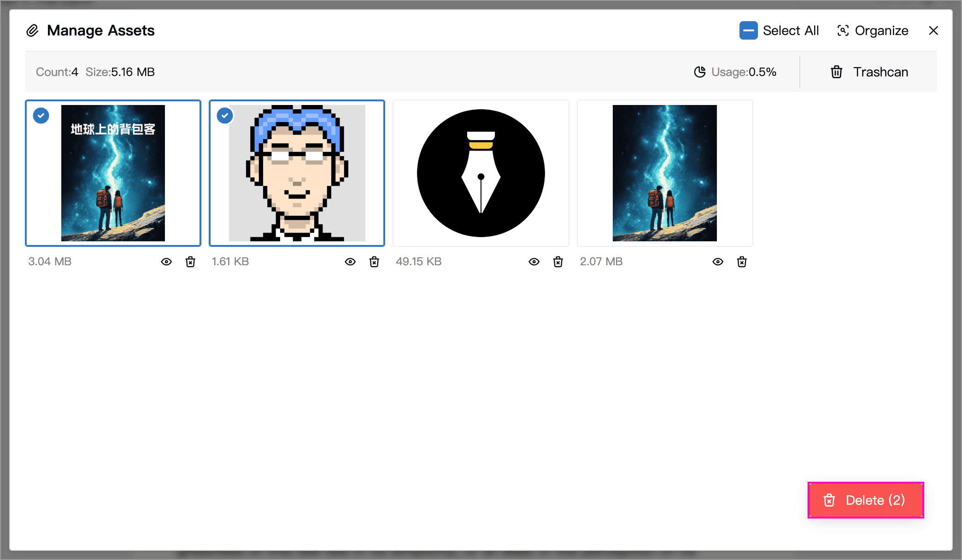The width and height of the screenshot is (962, 560).
Task: Select the fountain pen logo thumbnail
Action: [x=481, y=173]
